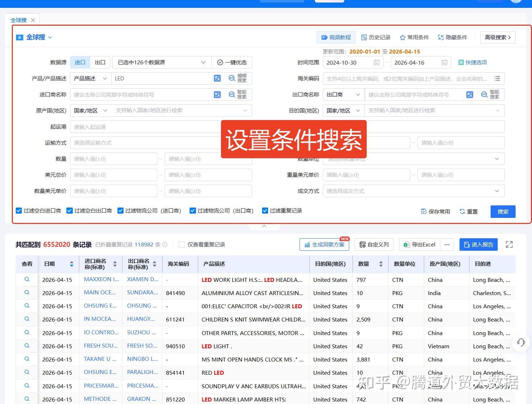Screen dimensions: 532x404
Task: View details of the TAKANE U... row
Action: click(27, 359)
